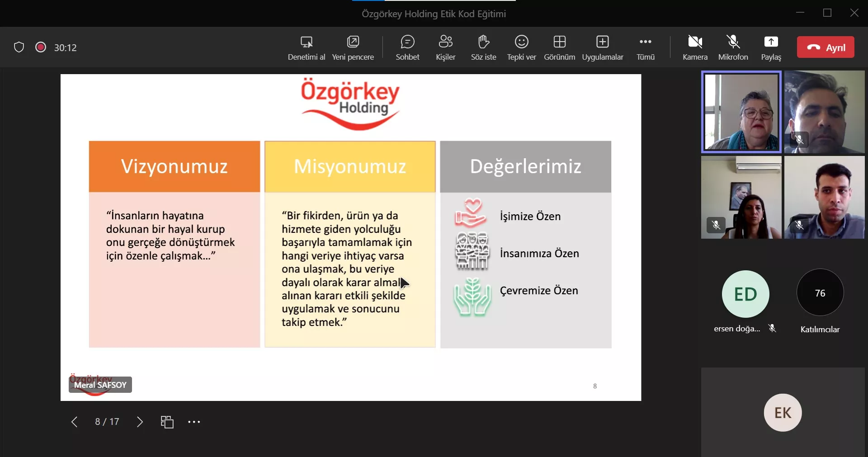Maximize the Teams meeting window
Screen dimensions: 868x457
point(827,13)
